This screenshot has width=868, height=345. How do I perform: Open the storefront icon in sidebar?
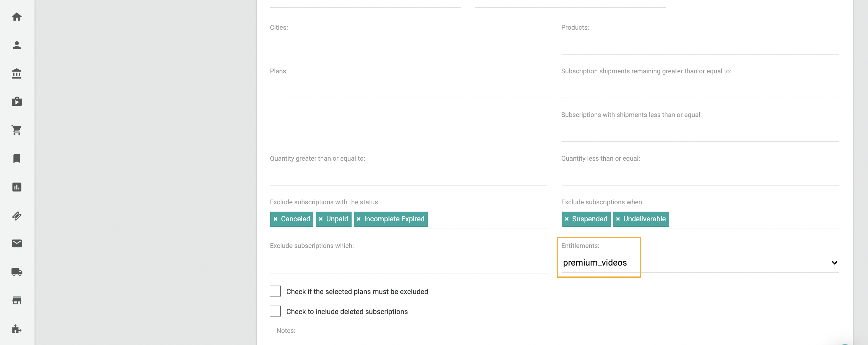(17, 300)
